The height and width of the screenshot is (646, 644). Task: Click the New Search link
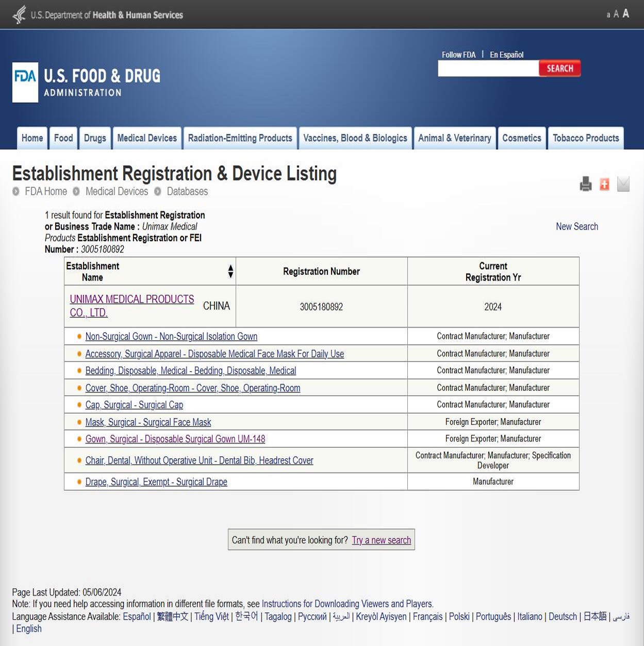[x=576, y=226]
